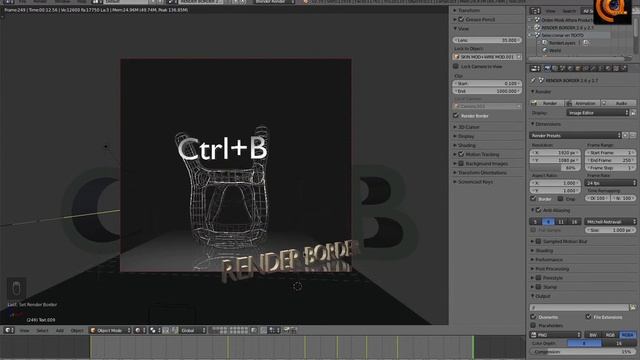Image resolution: width=640 pixels, height=360 pixels.
Task: Toggle the Placeholders checkbox
Action: 533,325
